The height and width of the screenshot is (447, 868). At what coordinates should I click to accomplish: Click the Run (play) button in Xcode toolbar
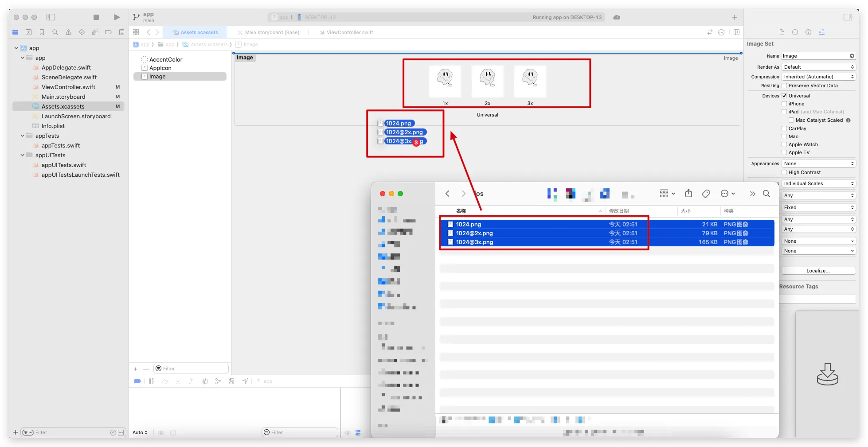click(x=117, y=17)
